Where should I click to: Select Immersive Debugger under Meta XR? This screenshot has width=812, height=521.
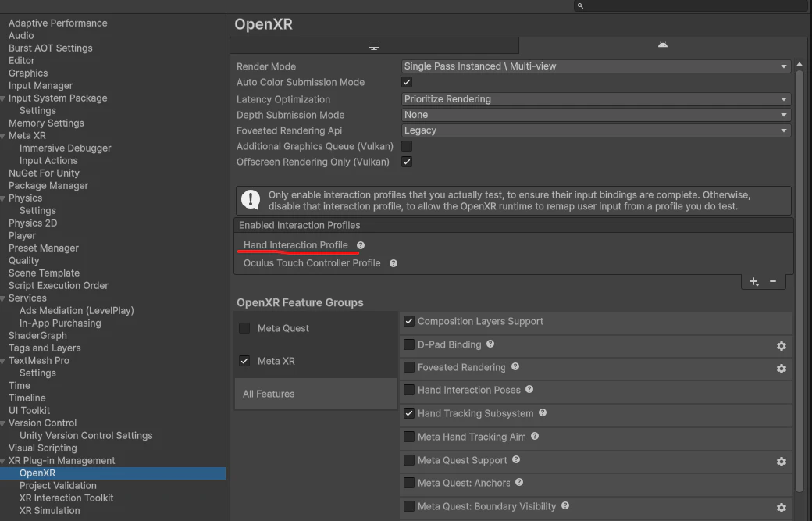click(66, 148)
